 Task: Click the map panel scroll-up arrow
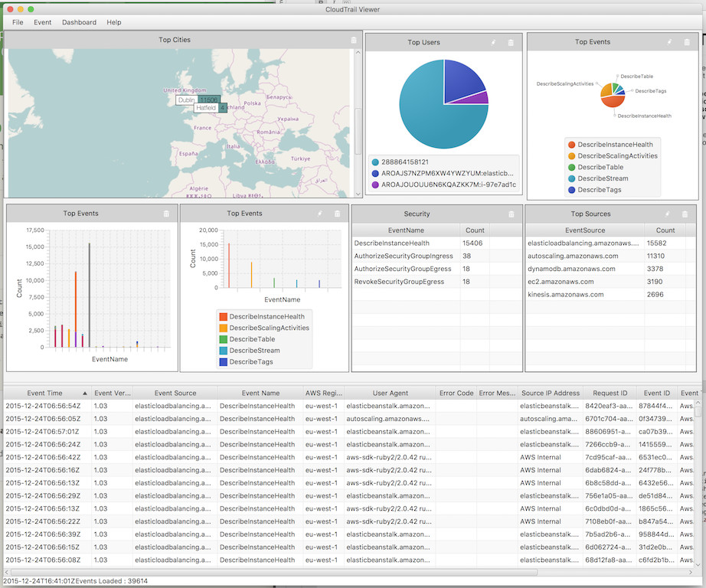pyautogui.click(x=358, y=53)
